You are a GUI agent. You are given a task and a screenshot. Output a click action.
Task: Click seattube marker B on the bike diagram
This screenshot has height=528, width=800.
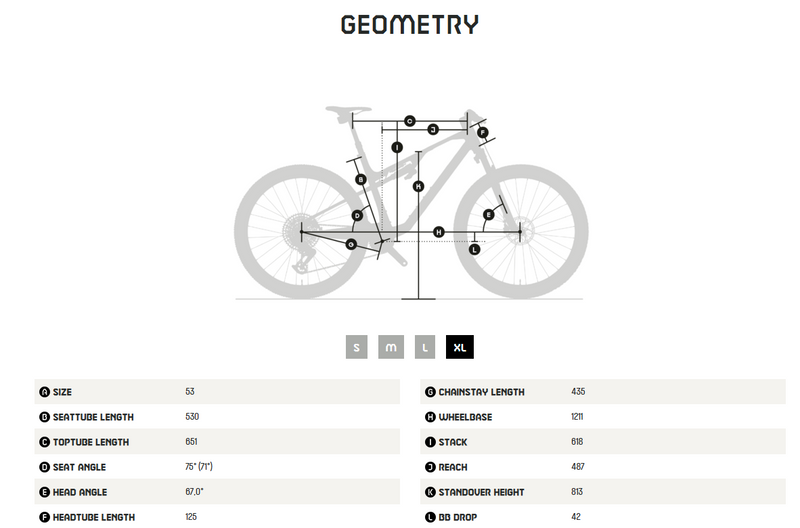(x=361, y=179)
